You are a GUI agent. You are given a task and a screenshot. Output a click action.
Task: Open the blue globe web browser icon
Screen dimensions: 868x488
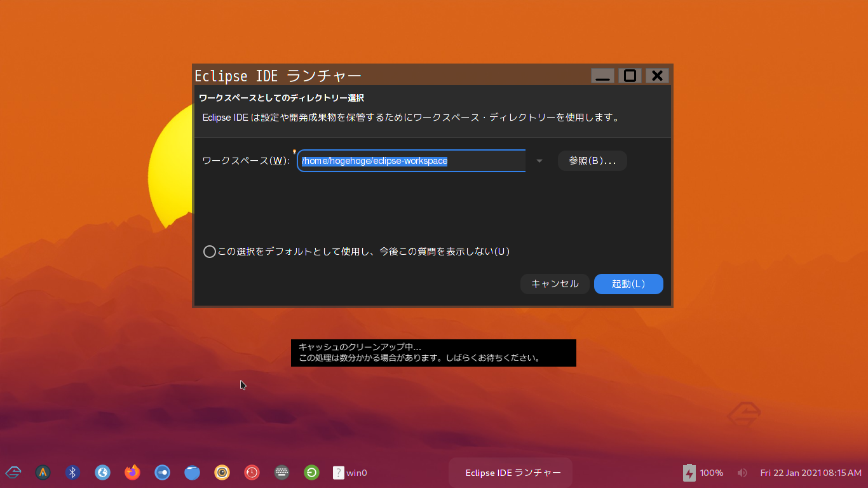click(x=102, y=472)
